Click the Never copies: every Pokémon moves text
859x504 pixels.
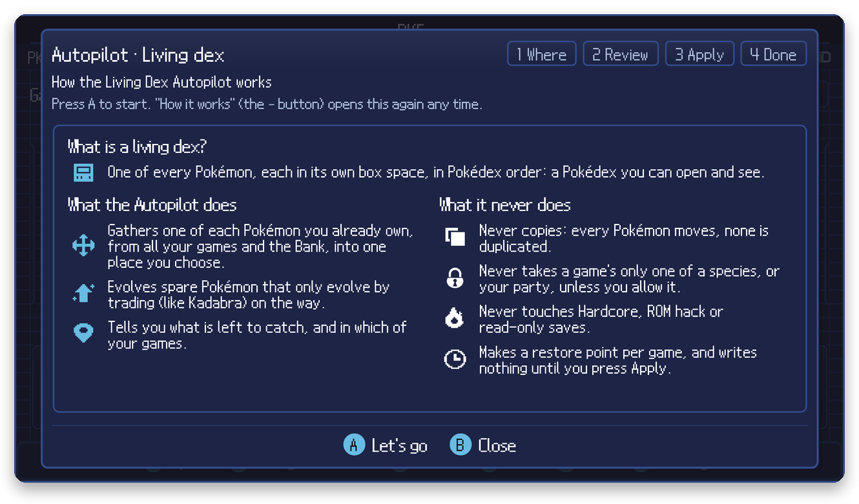click(624, 238)
